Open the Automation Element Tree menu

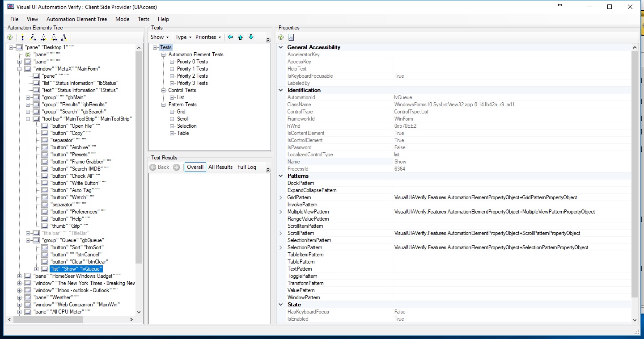77,19
